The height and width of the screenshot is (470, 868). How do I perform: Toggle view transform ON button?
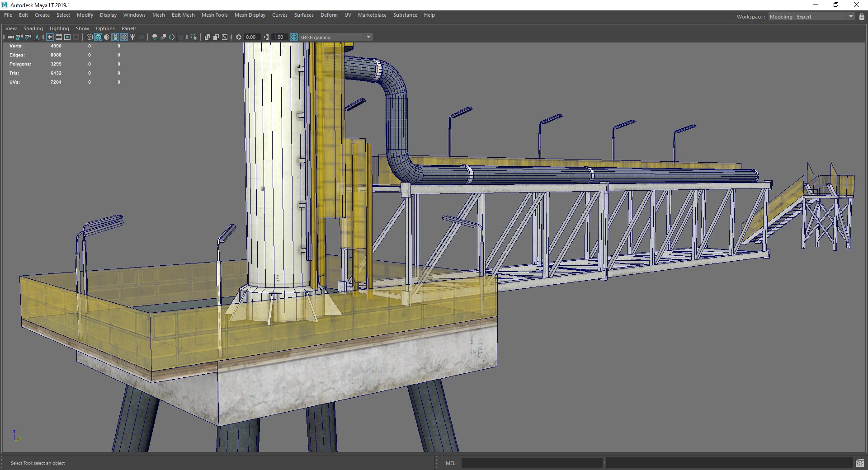(x=294, y=37)
